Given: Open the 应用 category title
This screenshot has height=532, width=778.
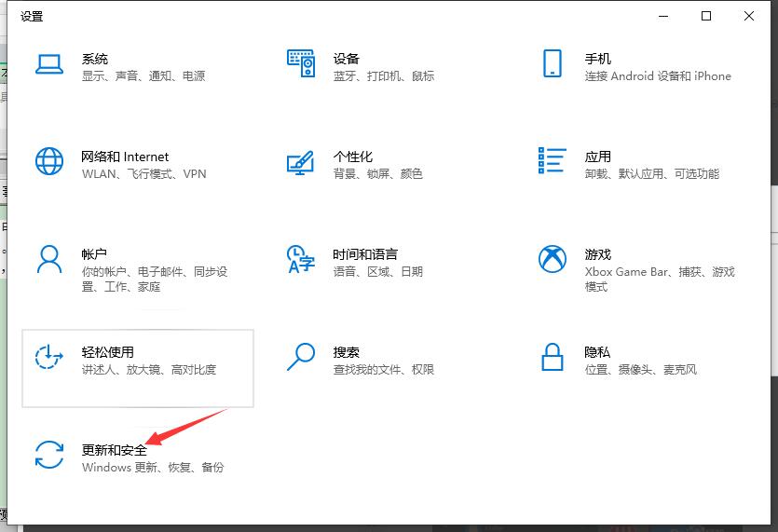Looking at the screenshot, I should click(x=597, y=157).
